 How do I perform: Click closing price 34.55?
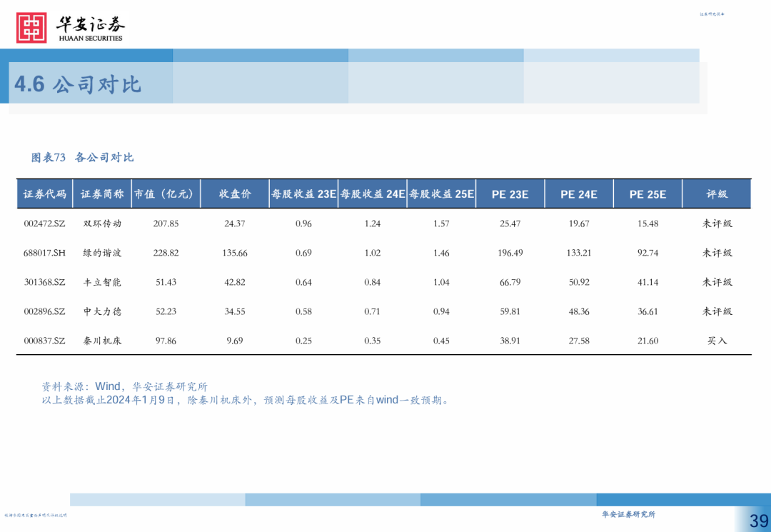coord(235,311)
